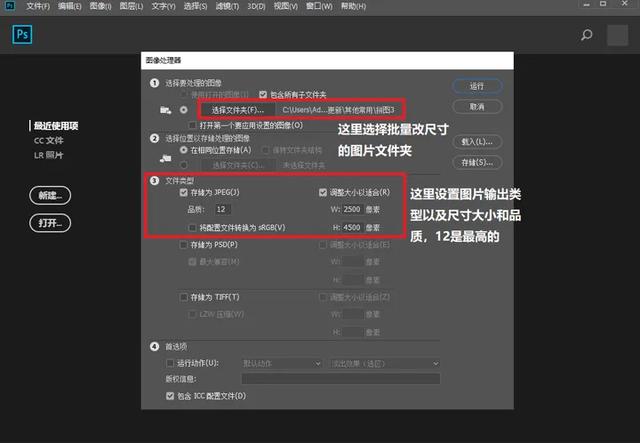
Task: Click the save-location folder icon in section 2
Action: [165, 158]
